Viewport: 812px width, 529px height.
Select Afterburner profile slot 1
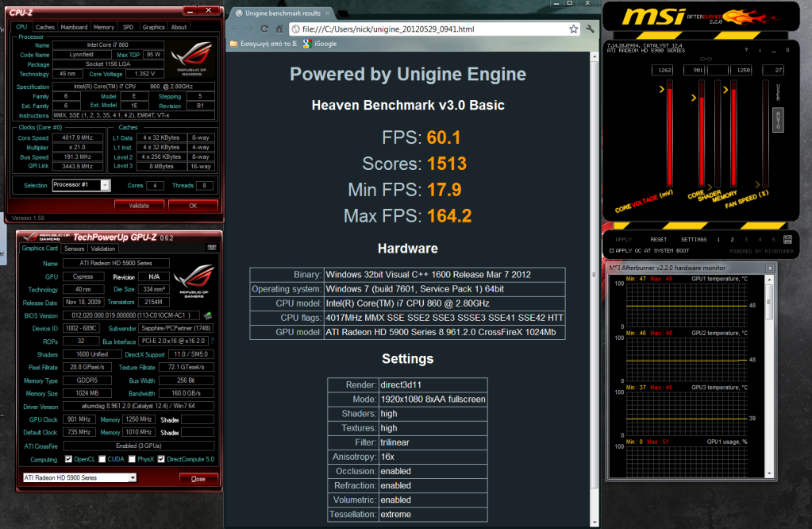point(718,239)
